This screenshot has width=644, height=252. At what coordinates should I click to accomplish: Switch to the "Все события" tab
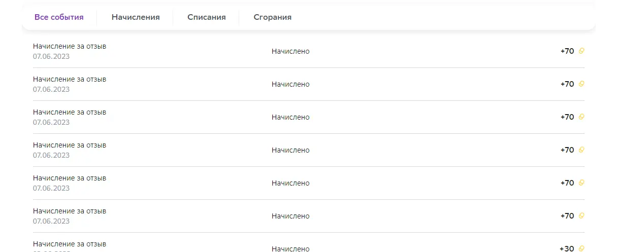click(59, 17)
